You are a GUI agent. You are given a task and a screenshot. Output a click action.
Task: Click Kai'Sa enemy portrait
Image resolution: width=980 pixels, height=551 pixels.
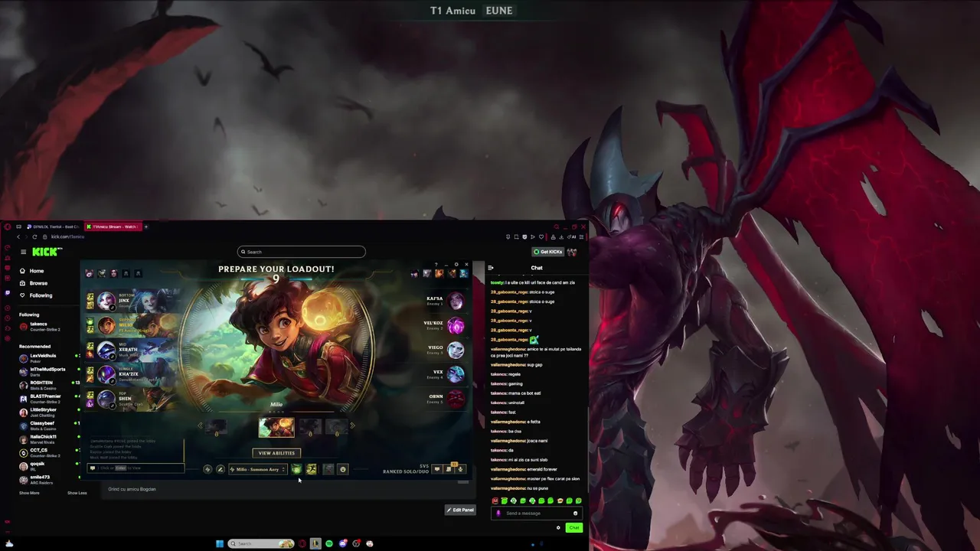(x=456, y=301)
